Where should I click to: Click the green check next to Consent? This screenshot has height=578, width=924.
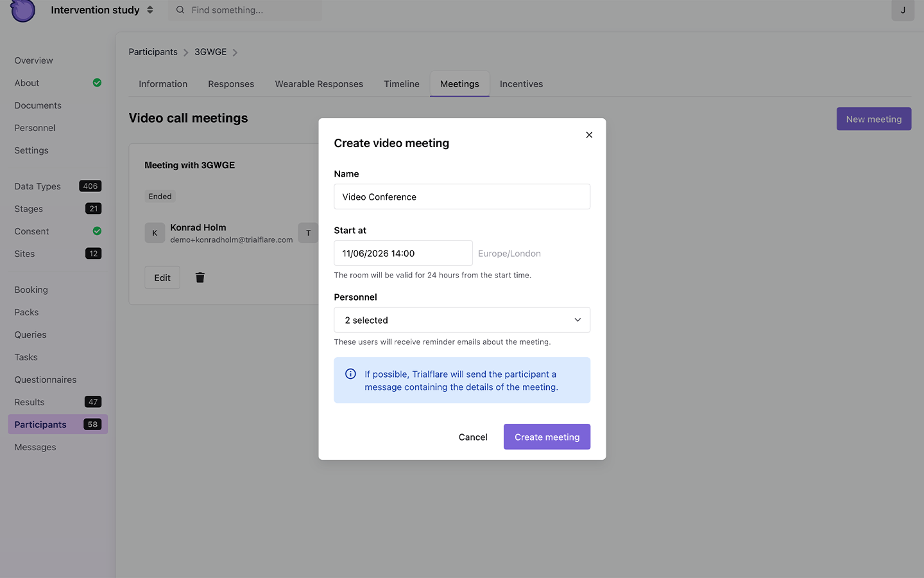pos(97,231)
